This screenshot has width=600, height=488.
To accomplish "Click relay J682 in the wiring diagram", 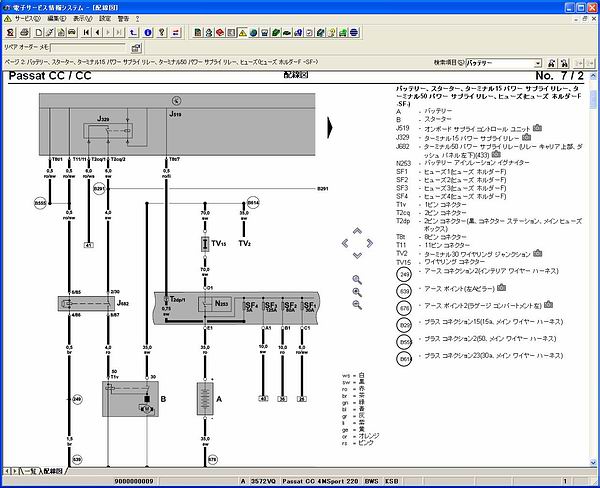I will [x=86, y=304].
